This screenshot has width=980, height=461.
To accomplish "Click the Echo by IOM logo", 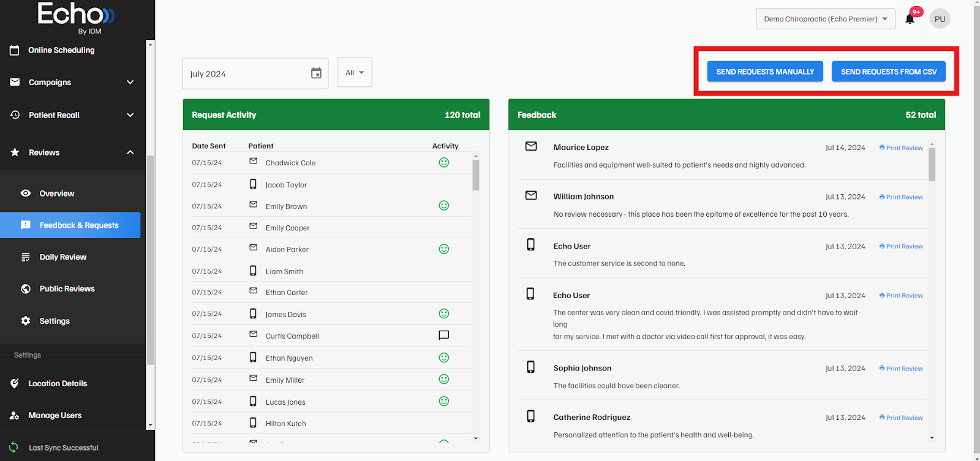I will tap(77, 18).
